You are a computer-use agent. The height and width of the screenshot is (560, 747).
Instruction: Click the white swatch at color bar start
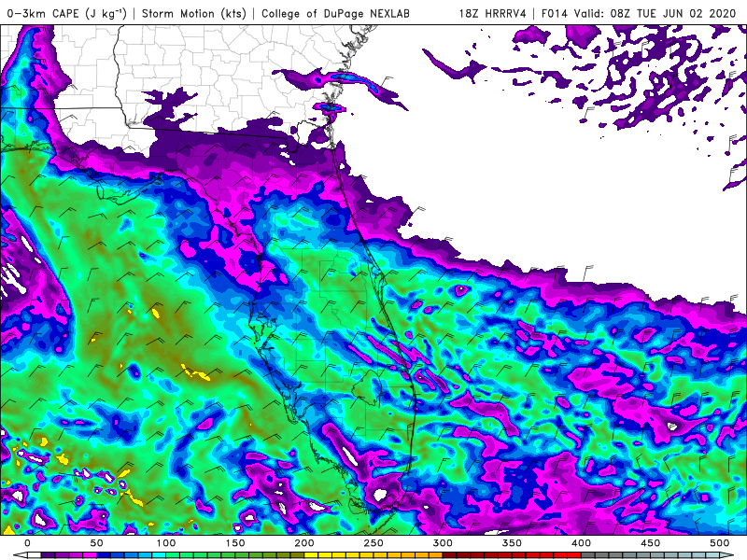point(35,555)
